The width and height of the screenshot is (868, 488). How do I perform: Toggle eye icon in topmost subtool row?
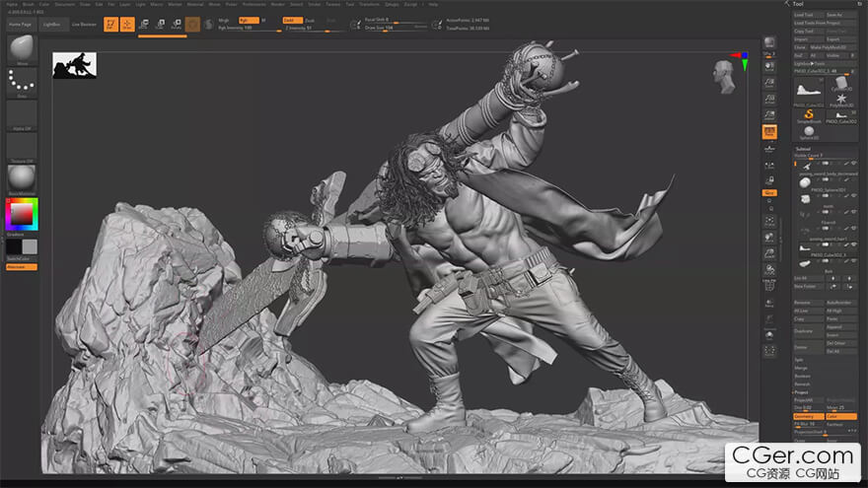[853, 164]
